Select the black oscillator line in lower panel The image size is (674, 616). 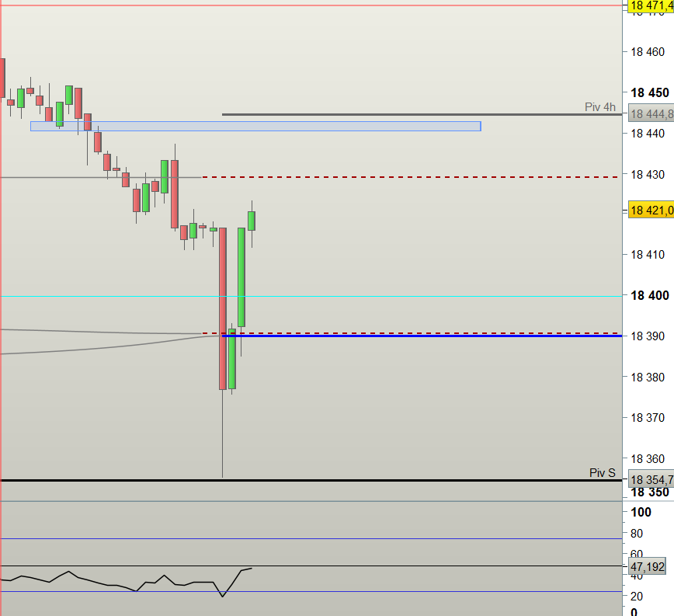[x=126, y=583]
